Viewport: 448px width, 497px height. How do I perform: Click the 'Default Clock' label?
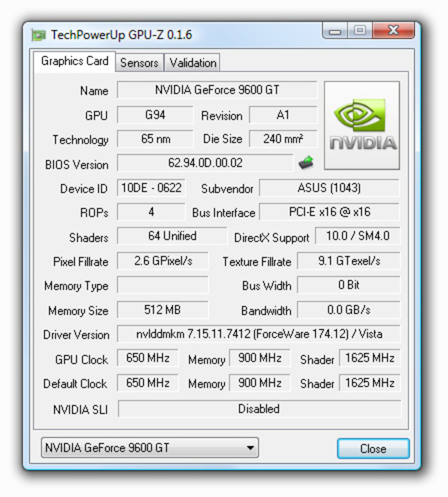point(75,384)
